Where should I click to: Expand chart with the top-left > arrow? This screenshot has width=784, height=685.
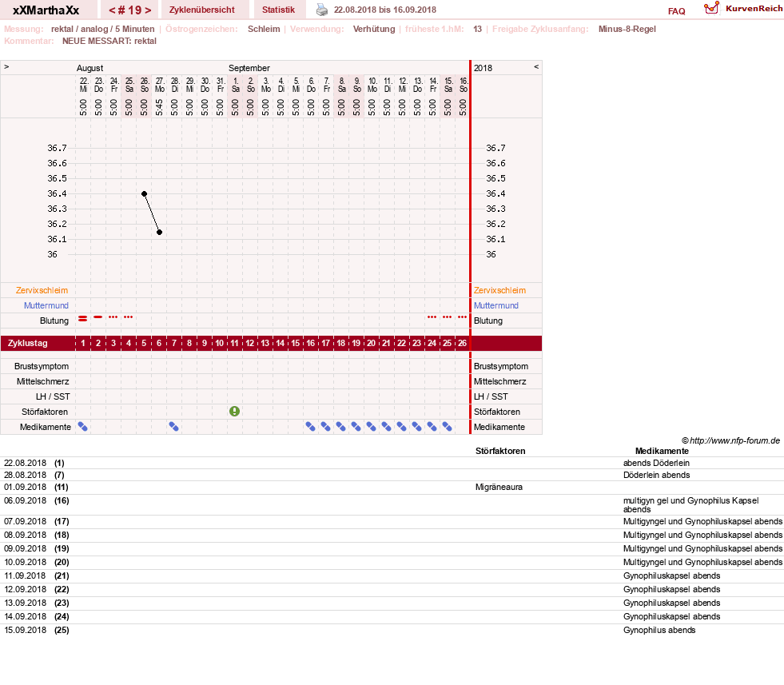click(x=6, y=66)
